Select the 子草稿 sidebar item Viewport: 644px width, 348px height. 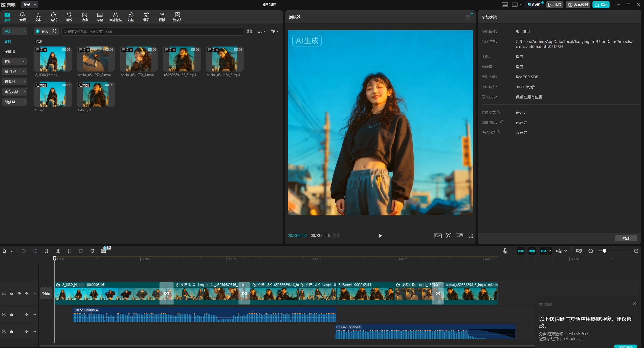coord(10,52)
